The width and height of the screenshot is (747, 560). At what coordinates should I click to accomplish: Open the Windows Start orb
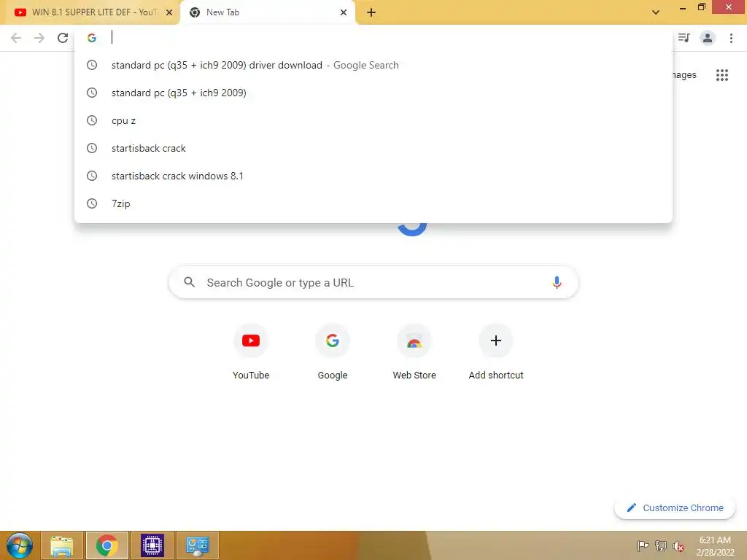[x=20, y=545]
